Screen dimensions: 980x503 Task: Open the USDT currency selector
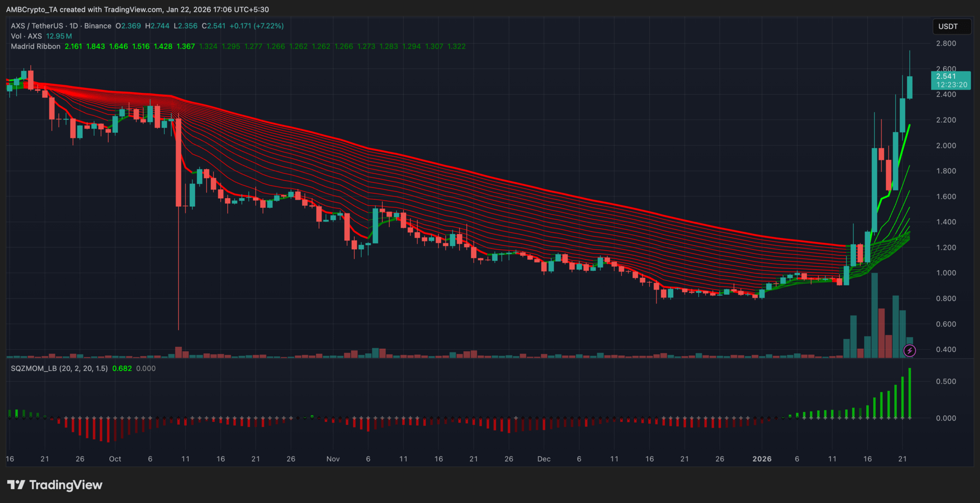(952, 27)
